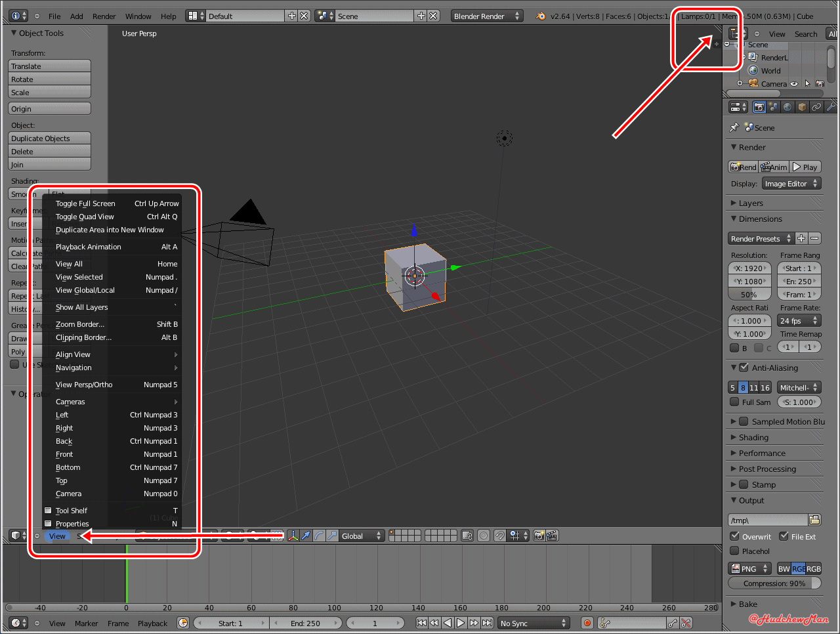Open the Blender Render engine dropdown

[487, 14]
